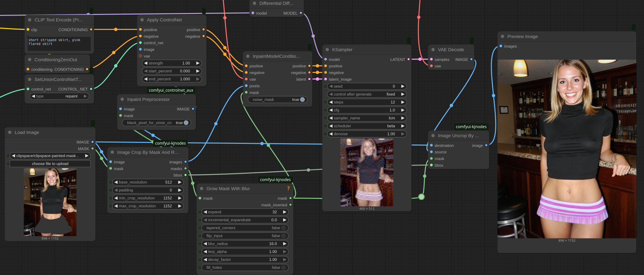Click the LATENT output port on KSampler
This screenshot has height=275, width=644.
(409, 60)
